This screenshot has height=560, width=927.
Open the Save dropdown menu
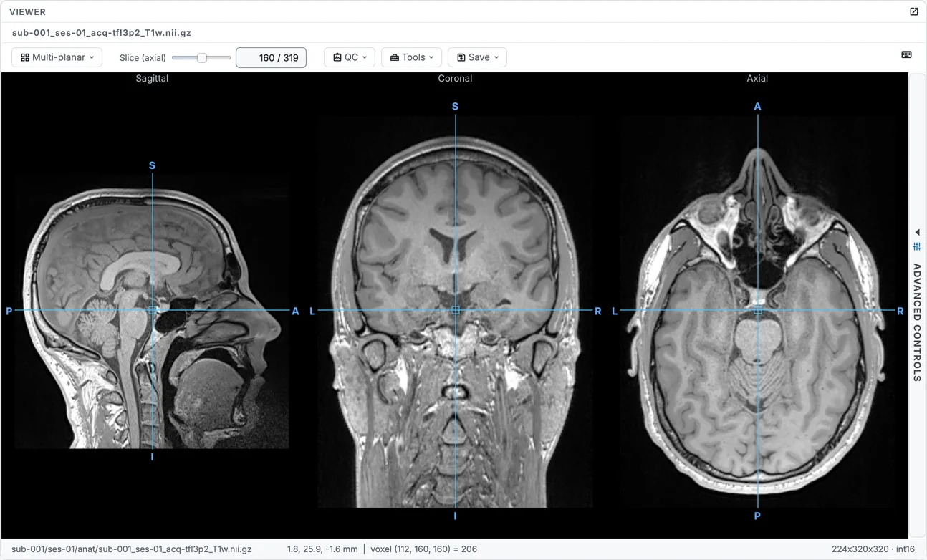[477, 57]
